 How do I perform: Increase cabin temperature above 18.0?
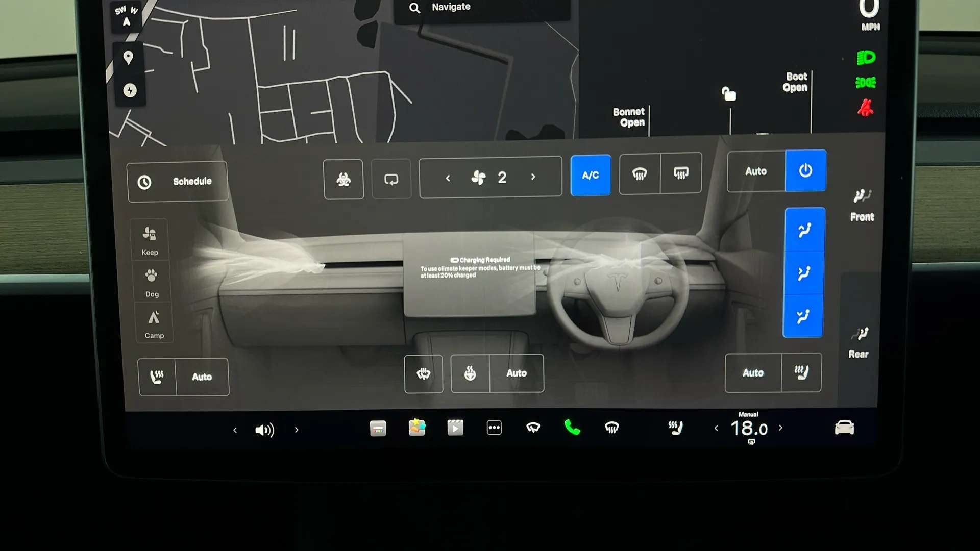(780, 428)
